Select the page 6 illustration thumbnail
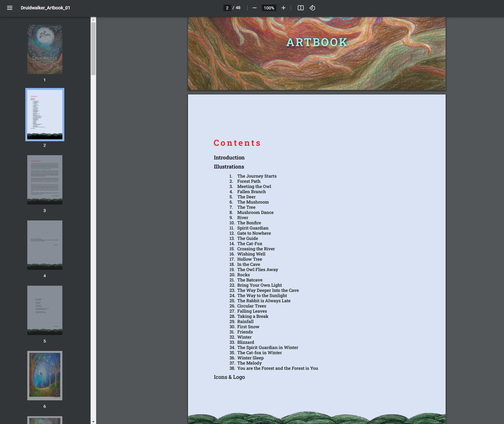The image size is (504, 424). [44, 375]
